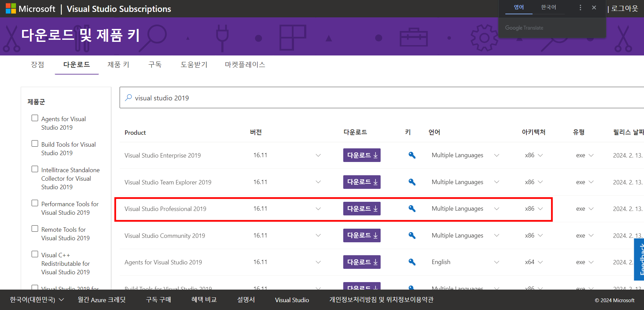Open the 장점 tab
This screenshot has height=310, width=644.
(38, 64)
